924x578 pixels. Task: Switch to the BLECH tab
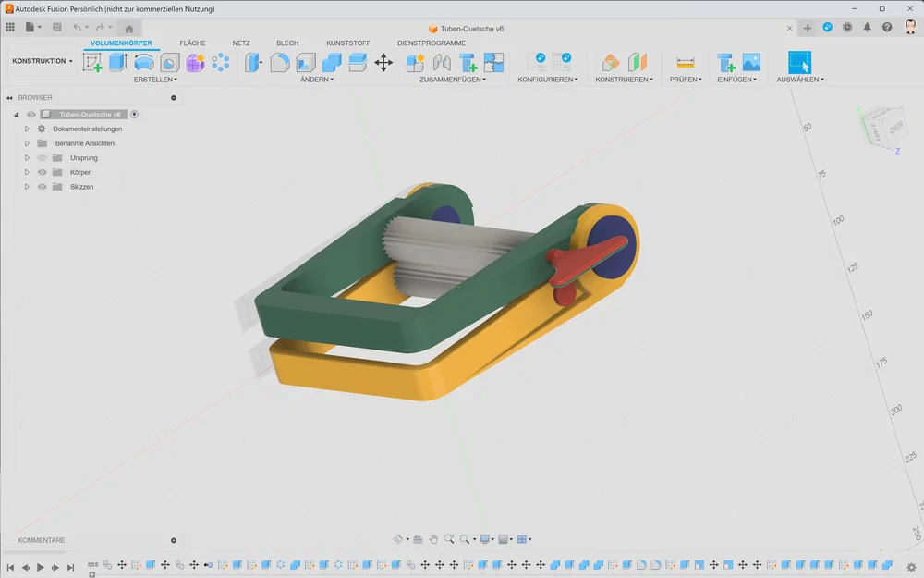point(287,43)
